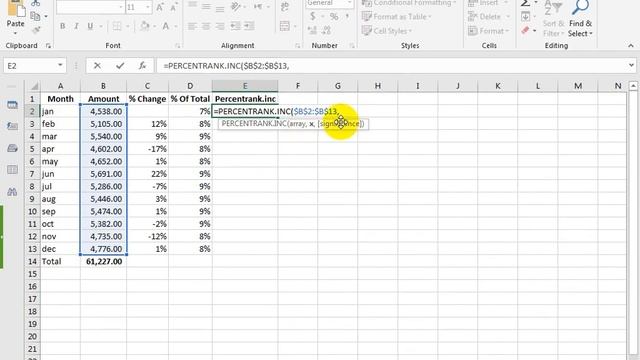Open the font name dropdown
The height and width of the screenshot is (360, 640).
[x=121, y=7]
